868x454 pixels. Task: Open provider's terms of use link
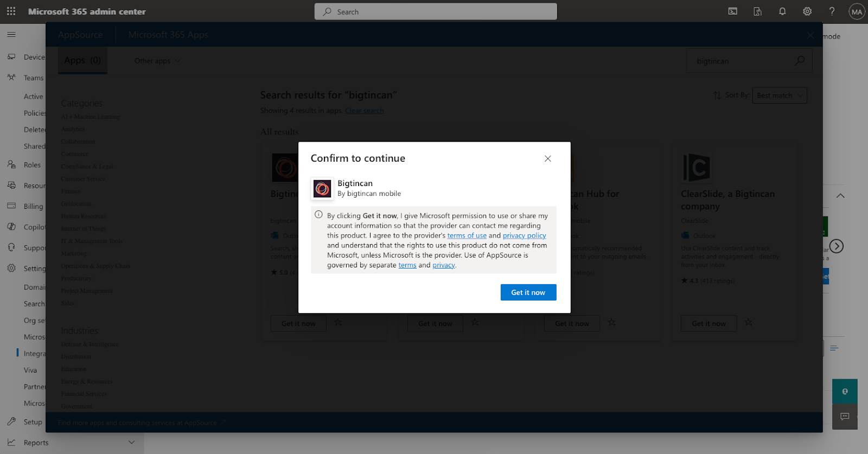click(x=467, y=235)
